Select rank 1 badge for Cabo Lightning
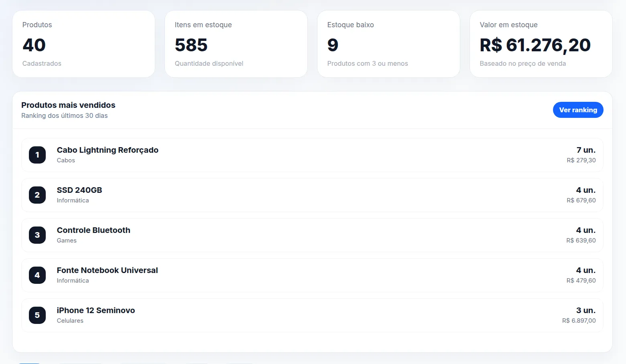The width and height of the screenshot is (626, 364). pyautogui.click(x=37, y=155)
